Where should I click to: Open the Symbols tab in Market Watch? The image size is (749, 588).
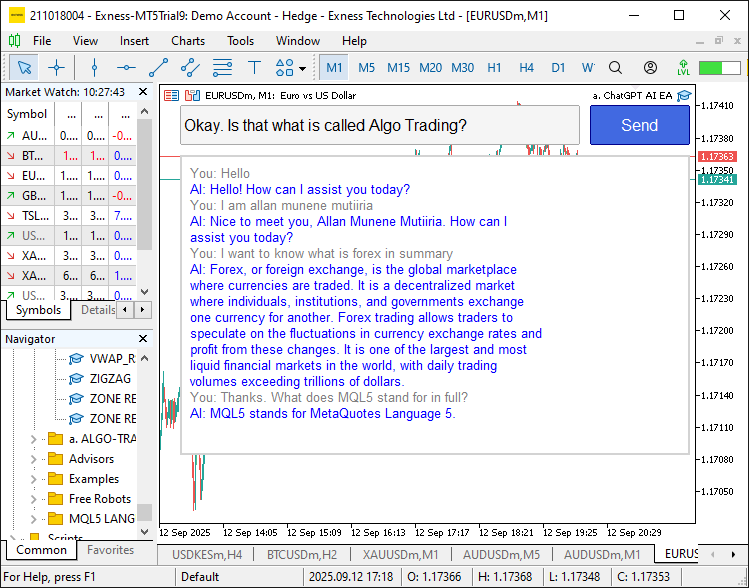[38, 310]
